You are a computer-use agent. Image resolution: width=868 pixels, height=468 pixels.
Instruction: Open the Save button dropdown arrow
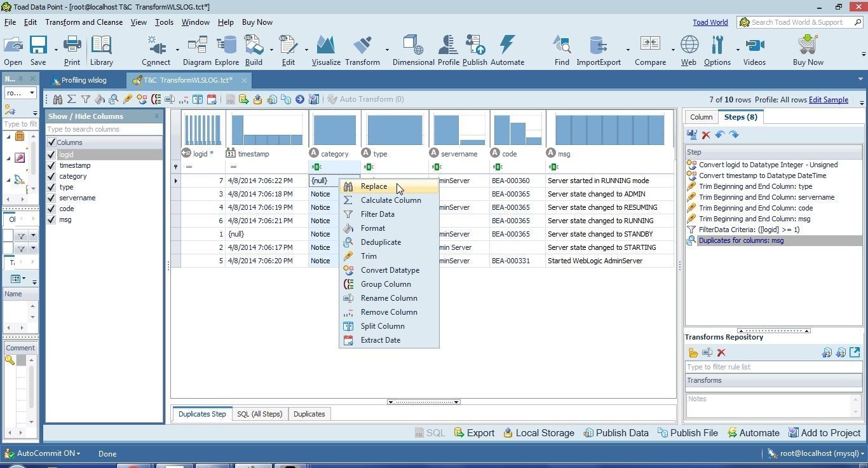click(x=56, y=50)
